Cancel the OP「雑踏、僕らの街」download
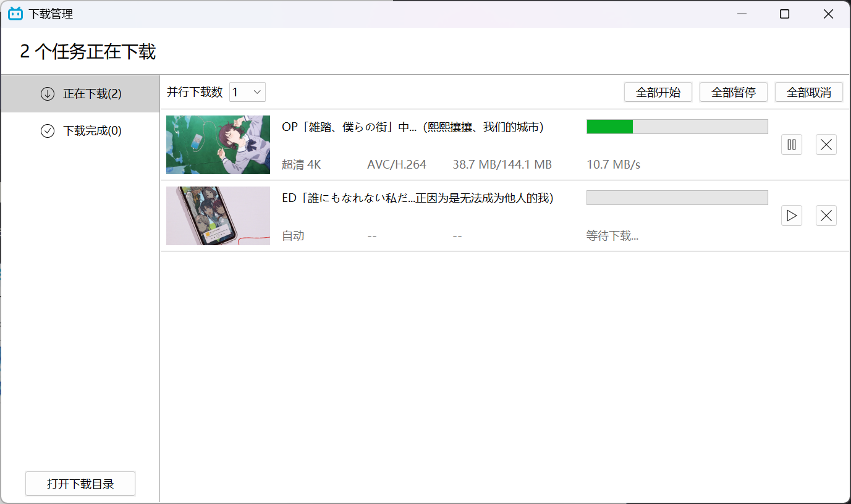The image size is (851, 504). (826, 144)
